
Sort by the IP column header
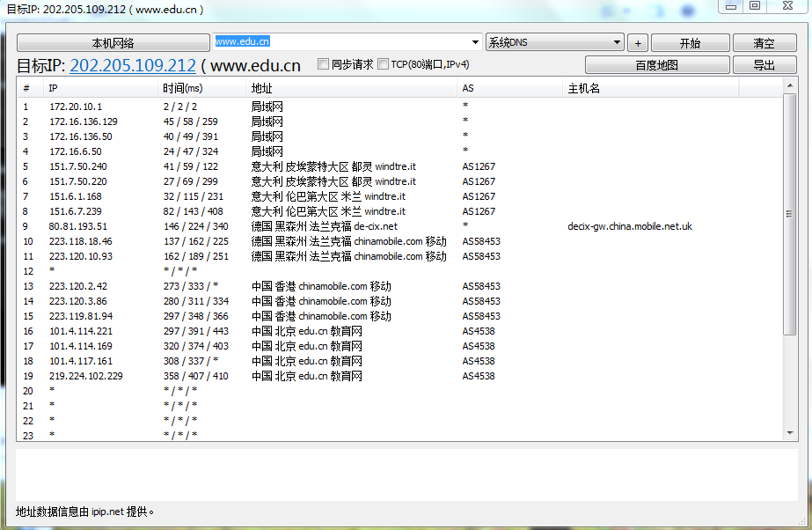(x=101, y=88)
